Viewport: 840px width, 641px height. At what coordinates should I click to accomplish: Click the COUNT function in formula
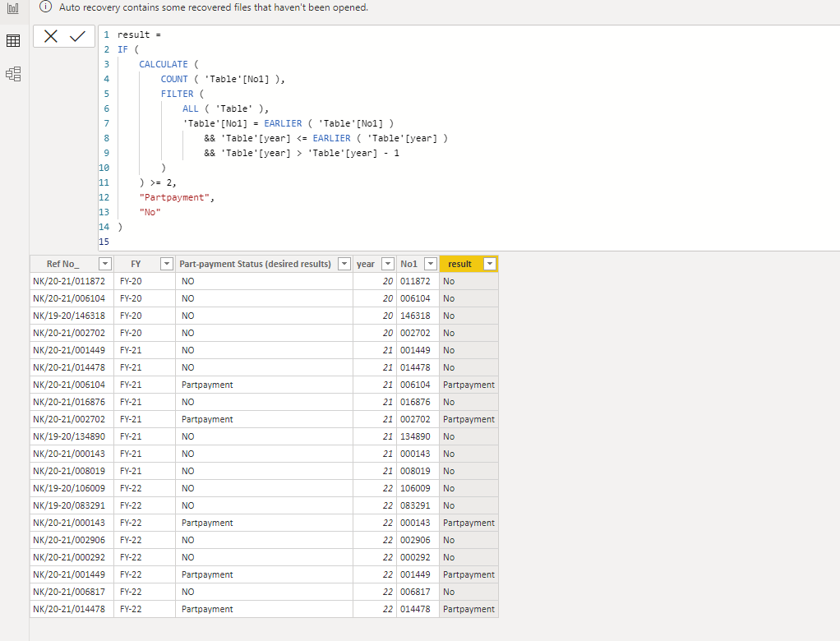[174, 79]
